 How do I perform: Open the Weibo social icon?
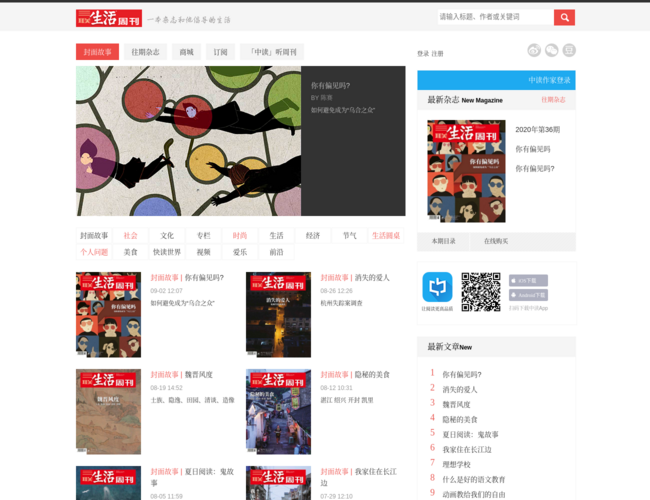coord(534,51)
